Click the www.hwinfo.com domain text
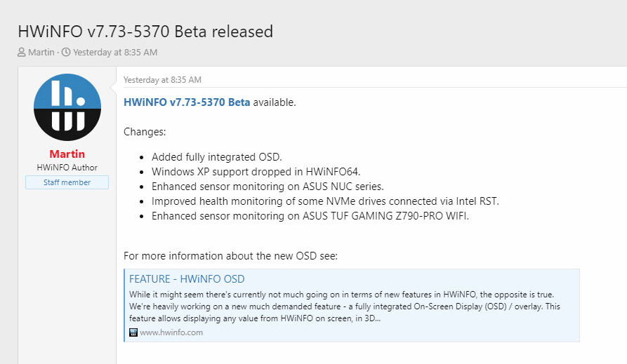The width and height of the screenshot is (627, 364). click(171, 332)
